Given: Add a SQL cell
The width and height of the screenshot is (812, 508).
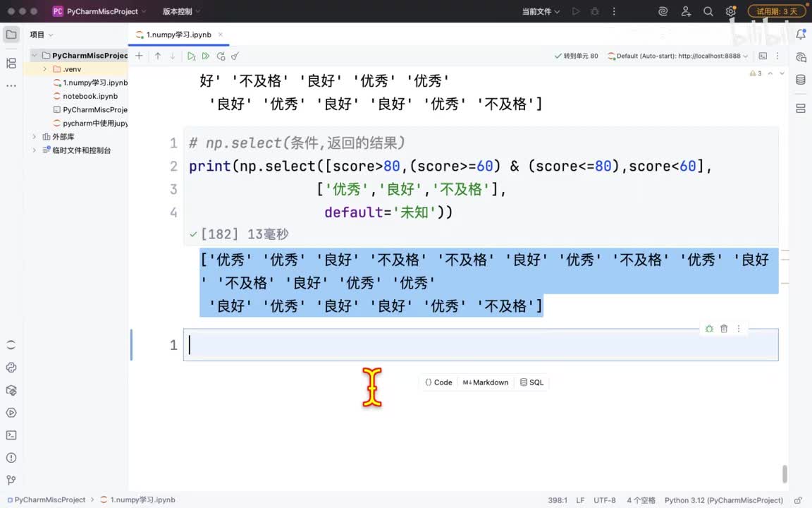Looking at the screenshot, I should (x=532, y=382).
